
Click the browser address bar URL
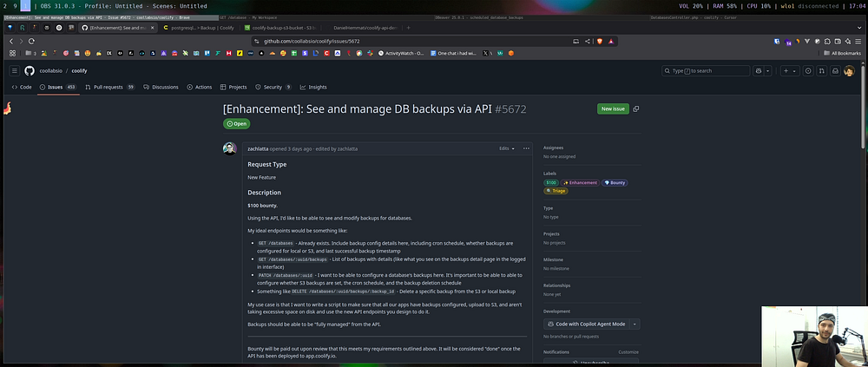(312, 41)
